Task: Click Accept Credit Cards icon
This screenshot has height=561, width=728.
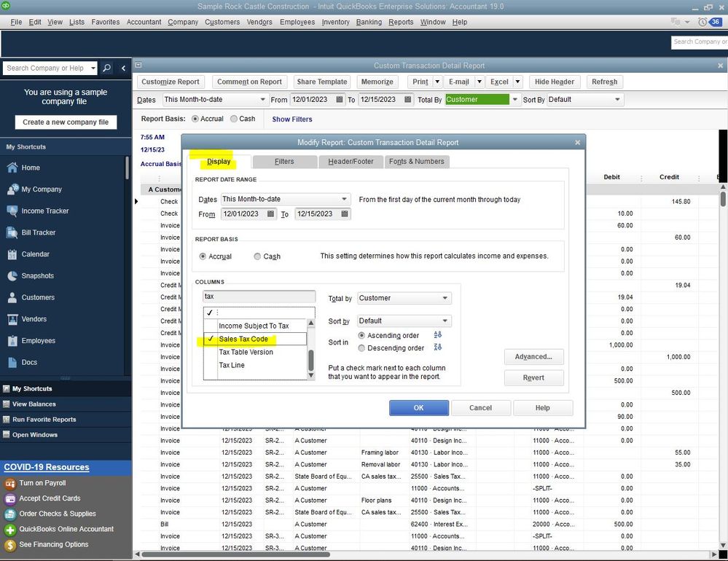Action: click(9, 499)
